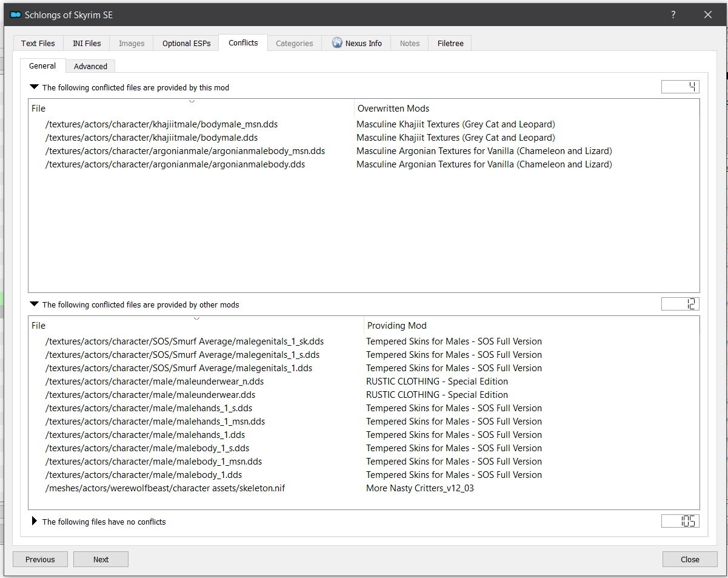
Task: Select malebody_1_msn.dds file row
Action: (x=364, y=462)
